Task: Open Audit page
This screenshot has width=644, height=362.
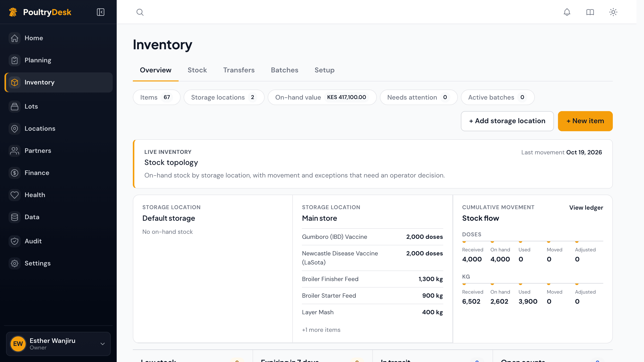Action: coord(58,241)
